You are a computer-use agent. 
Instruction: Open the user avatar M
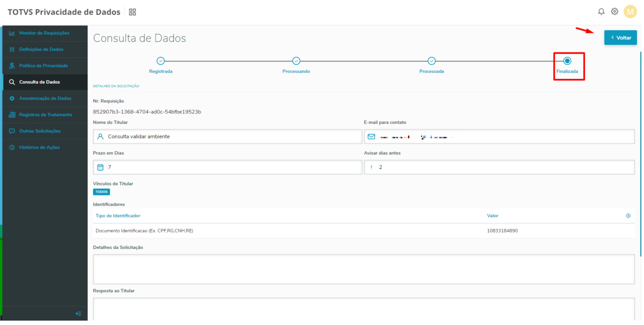pos(630,11)
